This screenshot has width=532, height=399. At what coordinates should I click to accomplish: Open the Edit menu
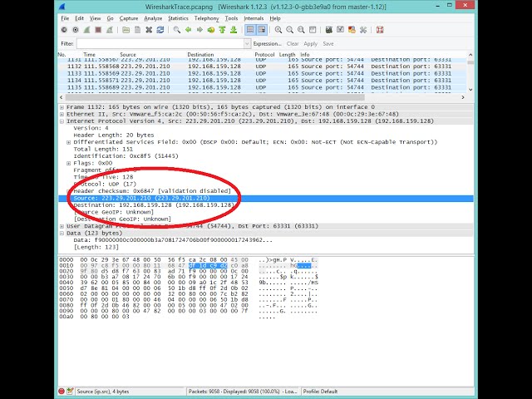[80, 18]
